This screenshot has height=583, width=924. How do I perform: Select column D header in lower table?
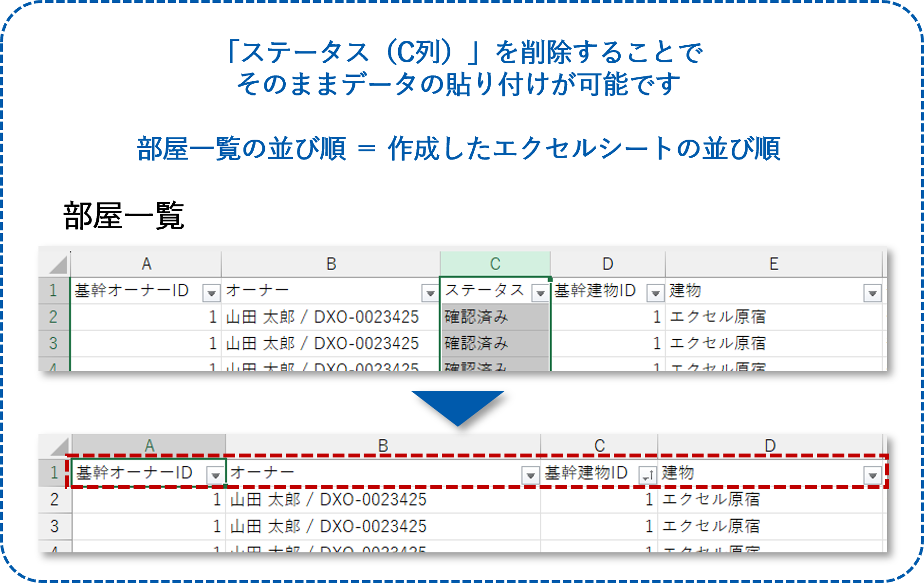(769, 444)
